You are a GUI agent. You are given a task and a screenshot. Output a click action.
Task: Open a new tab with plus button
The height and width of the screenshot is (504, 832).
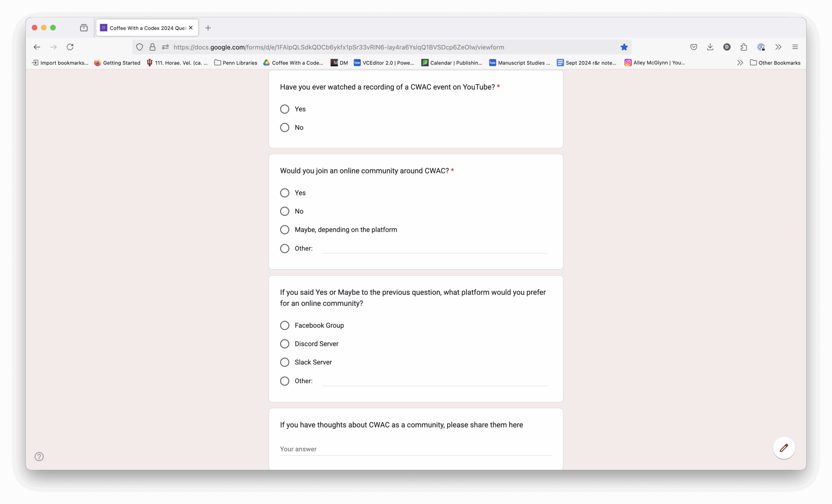point(208,28)
